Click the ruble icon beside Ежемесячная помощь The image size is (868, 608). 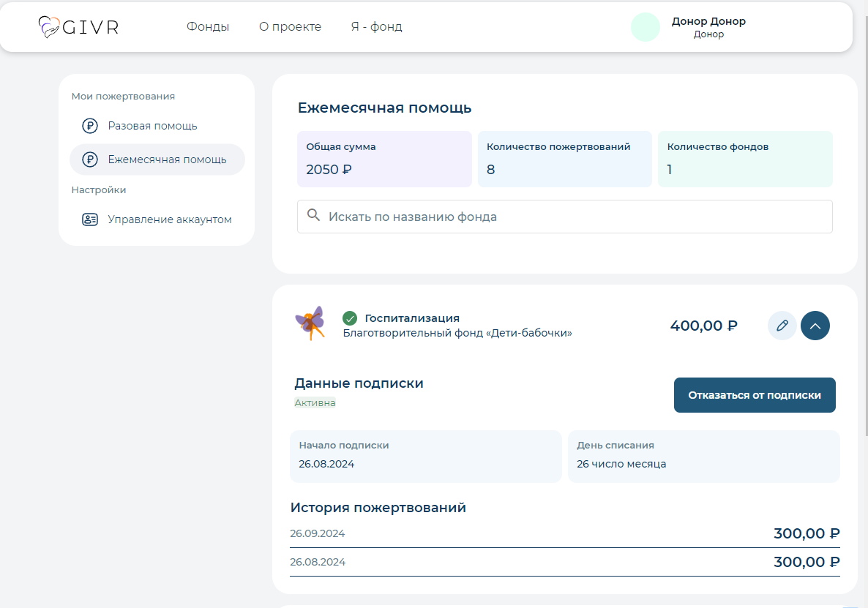(90, 159)
